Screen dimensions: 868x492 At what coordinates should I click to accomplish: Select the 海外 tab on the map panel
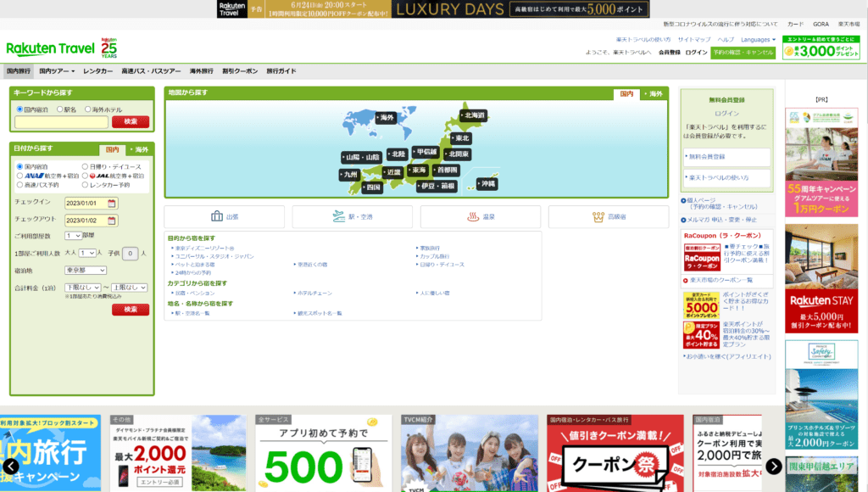(656, 95)
